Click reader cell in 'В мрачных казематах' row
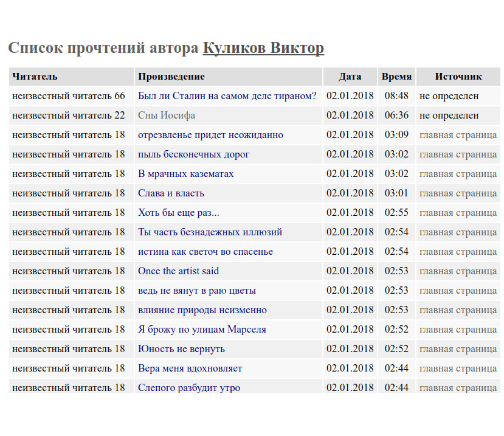This screenshot has width=504, height=436. (x=71, y=174)
